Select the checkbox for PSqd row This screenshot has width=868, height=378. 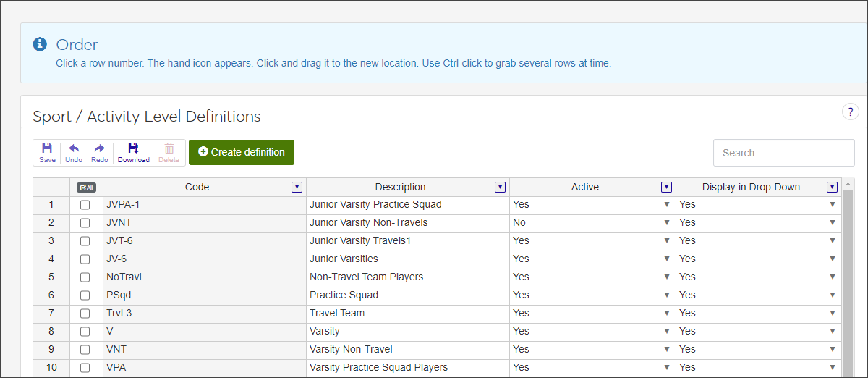[85, 295]
